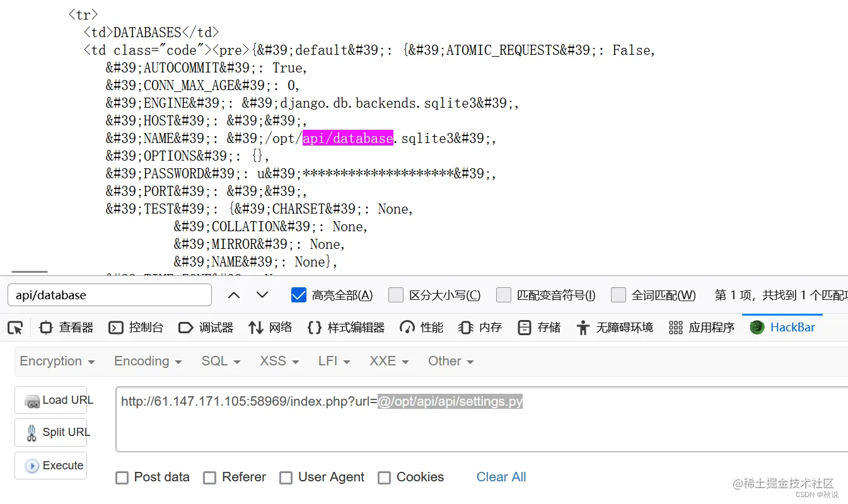Open the 存储 storage tab

pos(539,328)
